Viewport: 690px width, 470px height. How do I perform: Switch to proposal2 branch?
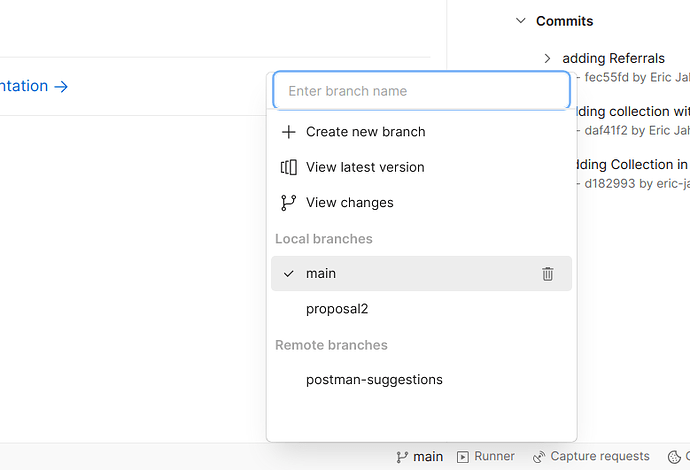pos(337,309)
